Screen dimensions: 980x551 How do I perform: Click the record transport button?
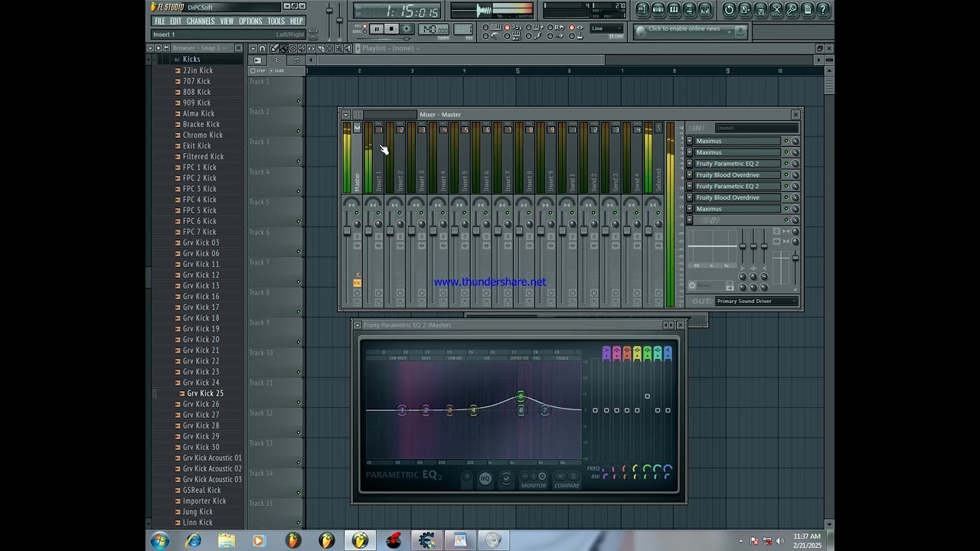(x=407, y=29)
